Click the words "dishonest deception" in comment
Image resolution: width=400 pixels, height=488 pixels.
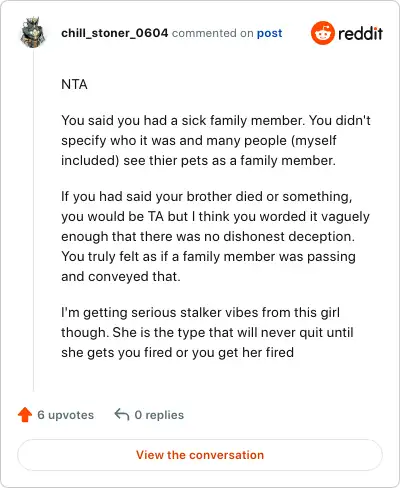tap(289, 237)
